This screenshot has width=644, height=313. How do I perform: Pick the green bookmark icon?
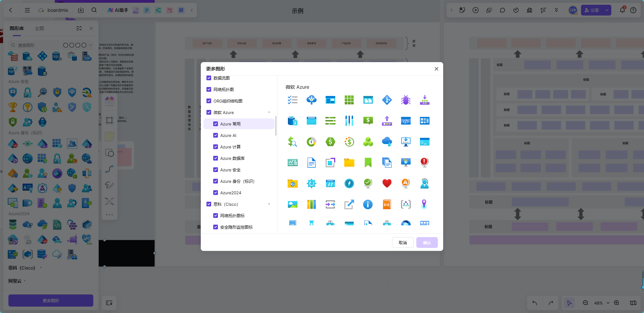[x=368, y=163]
